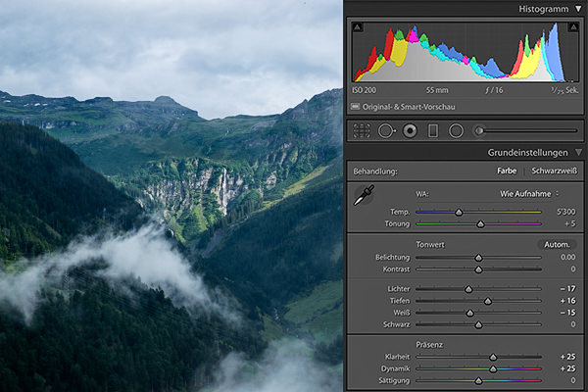Open the WA Wie Aufnahme dropdown
Image resolution: width=588 pixels, height=392 pixels.
coord(529,194)
